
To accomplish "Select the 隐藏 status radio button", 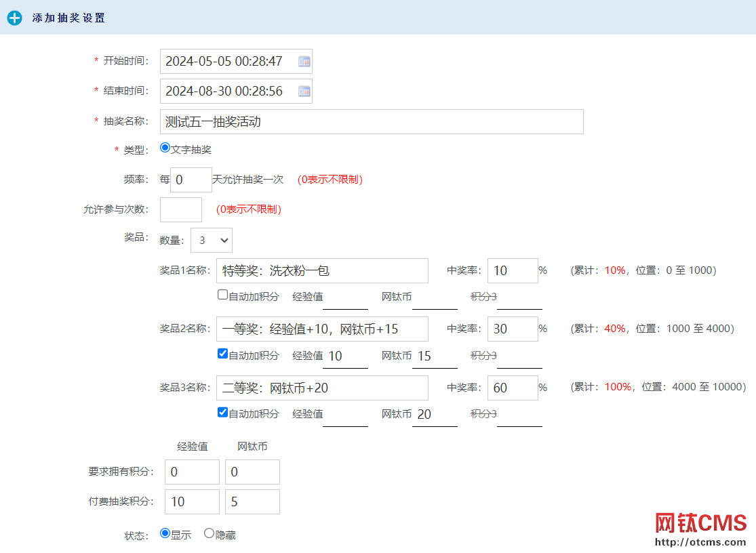I will [x=209, y=533].
